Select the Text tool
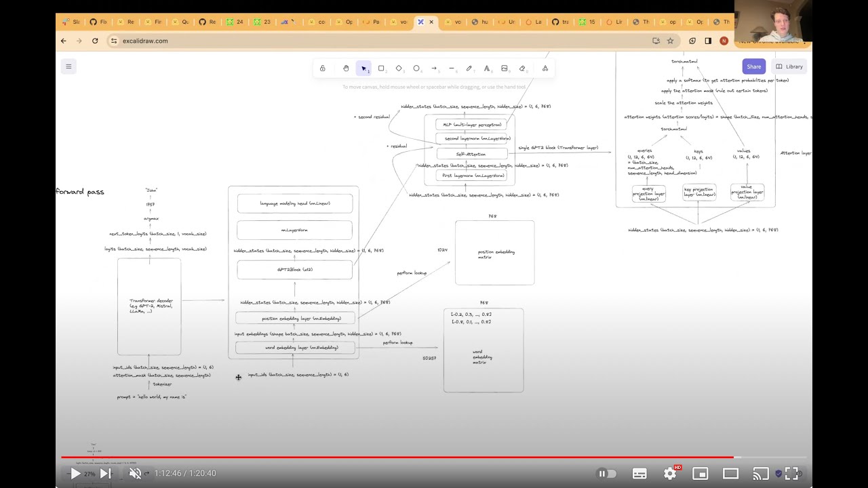Screen dimensions: 868x488 487,68
